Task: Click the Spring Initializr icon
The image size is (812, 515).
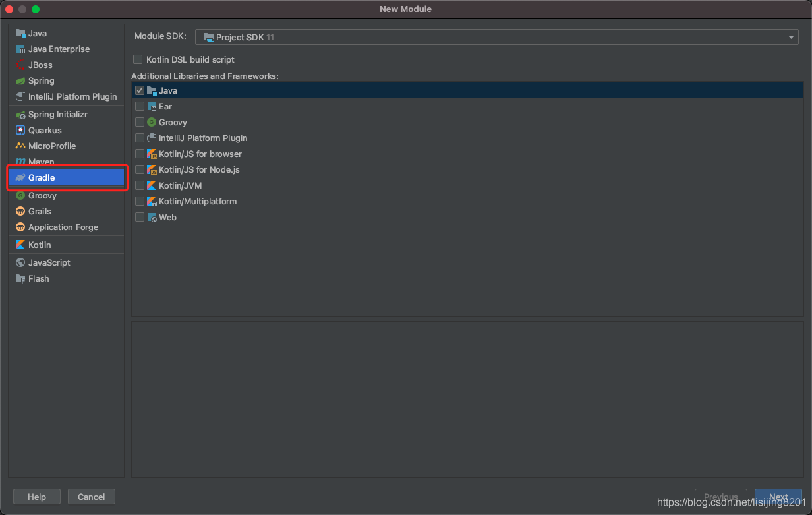Action: tap(20, 114)
